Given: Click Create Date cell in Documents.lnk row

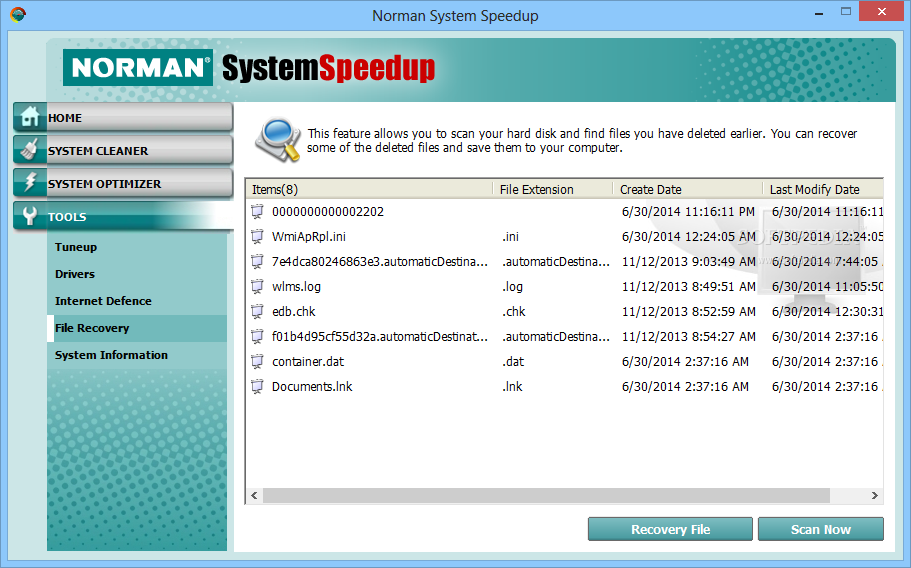Looking at the screenshot, I should pyautogui.click(x=685, y=386).
